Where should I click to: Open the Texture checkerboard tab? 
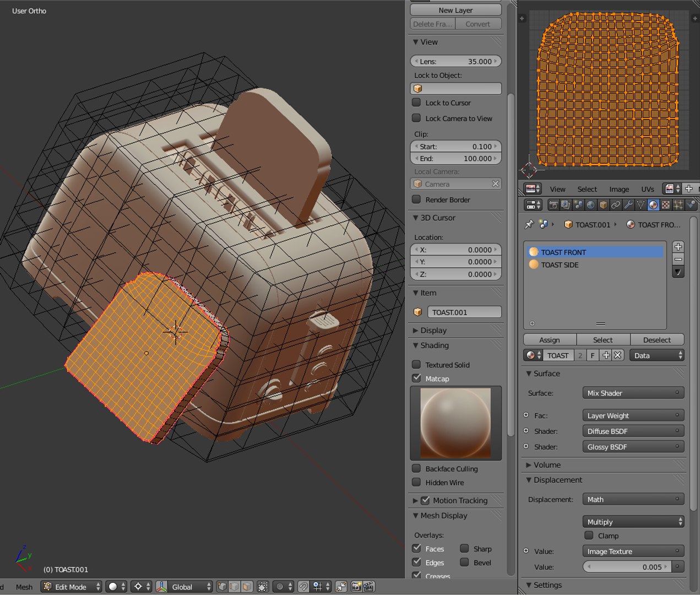pyautogui.click(x=666, y=205)
